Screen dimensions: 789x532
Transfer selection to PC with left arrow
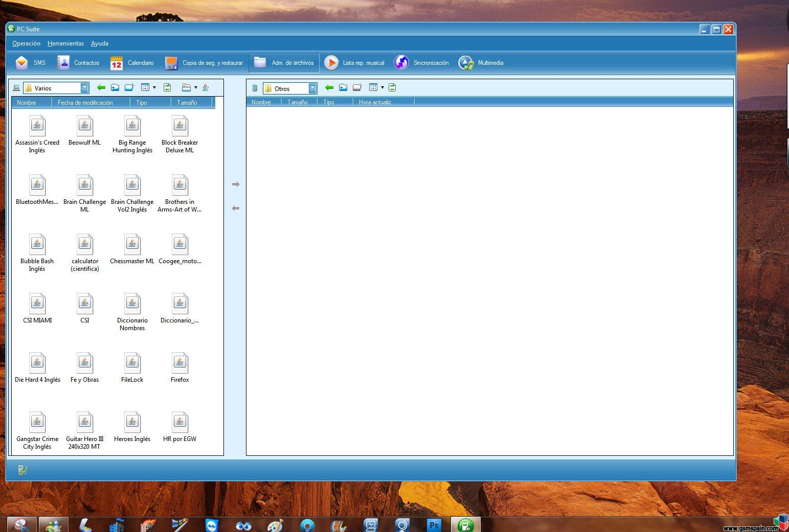pyautogui.click(x=236, y=208)
